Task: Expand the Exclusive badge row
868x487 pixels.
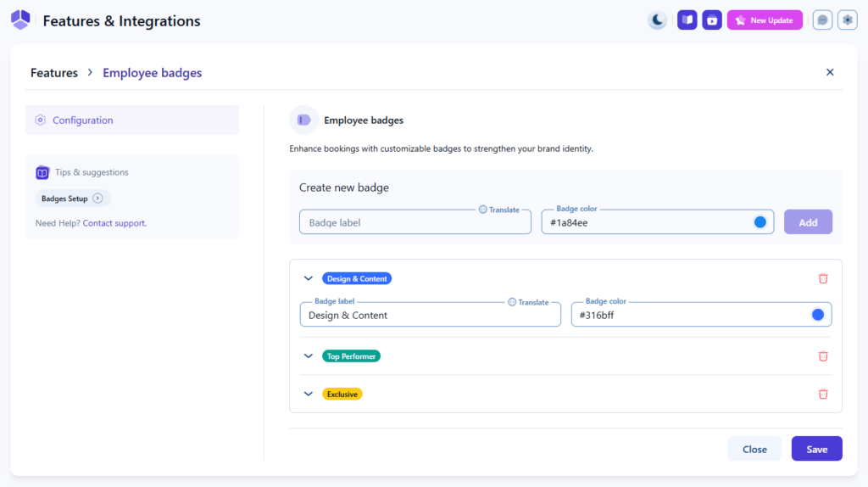Action: tap(309, 394)
